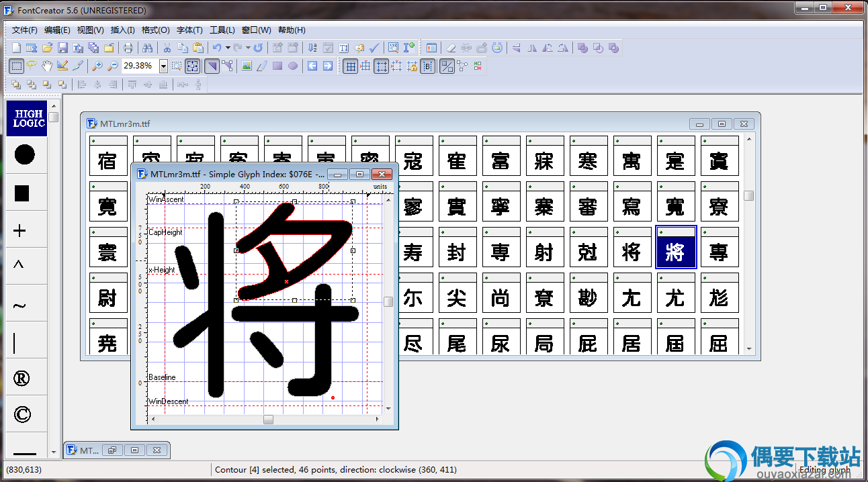868x482 pixels.
Task: Paste using the clipboard icon
Action: tap(198, 48)
